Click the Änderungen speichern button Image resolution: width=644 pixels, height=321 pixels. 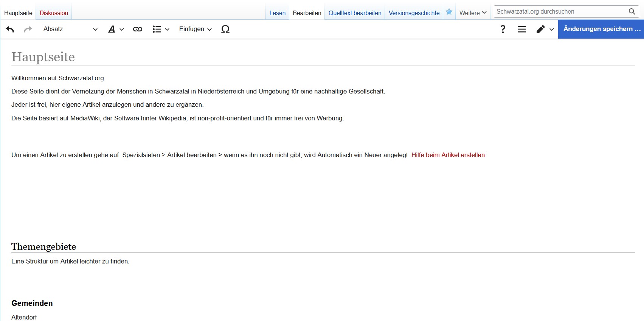click(601, 29)
